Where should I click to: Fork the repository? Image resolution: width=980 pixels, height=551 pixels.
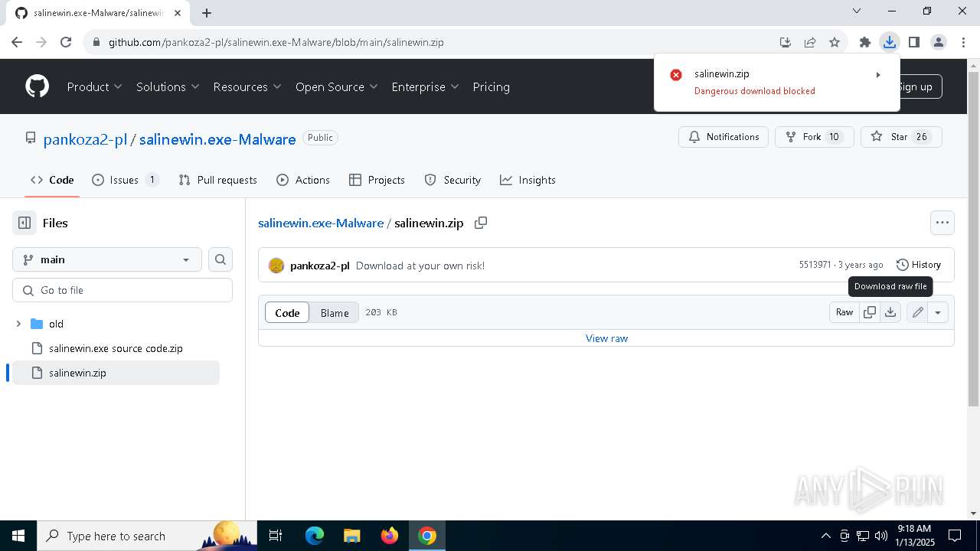point(815,137)
